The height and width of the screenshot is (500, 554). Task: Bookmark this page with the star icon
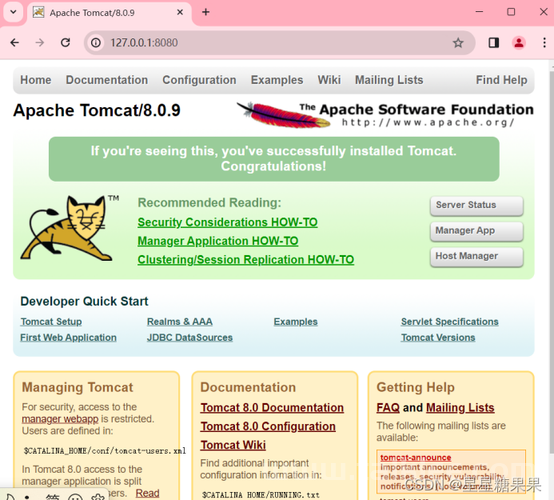coord(458,43)
